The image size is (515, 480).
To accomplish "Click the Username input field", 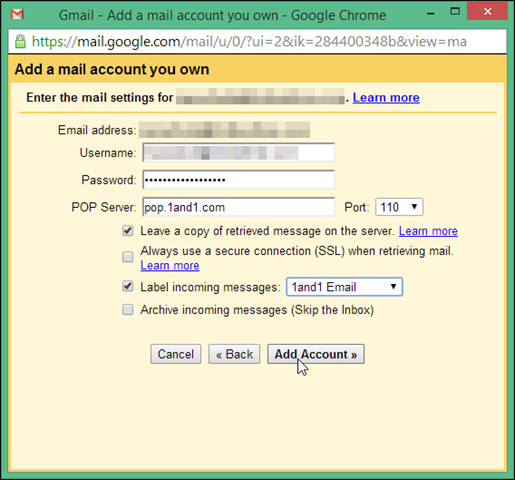I will (x=239, y=153).
